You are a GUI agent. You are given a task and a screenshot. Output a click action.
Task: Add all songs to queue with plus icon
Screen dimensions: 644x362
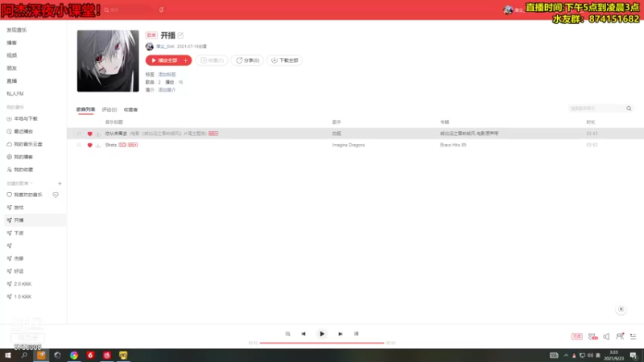(x=186, y=60)
